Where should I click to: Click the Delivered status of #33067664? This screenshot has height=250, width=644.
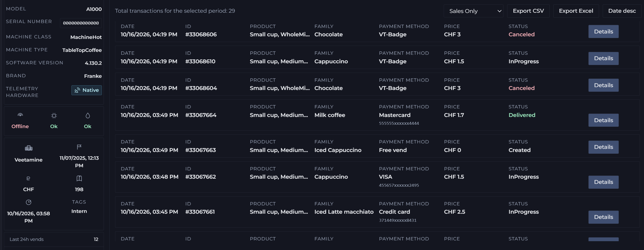click(x=522, y=115)
